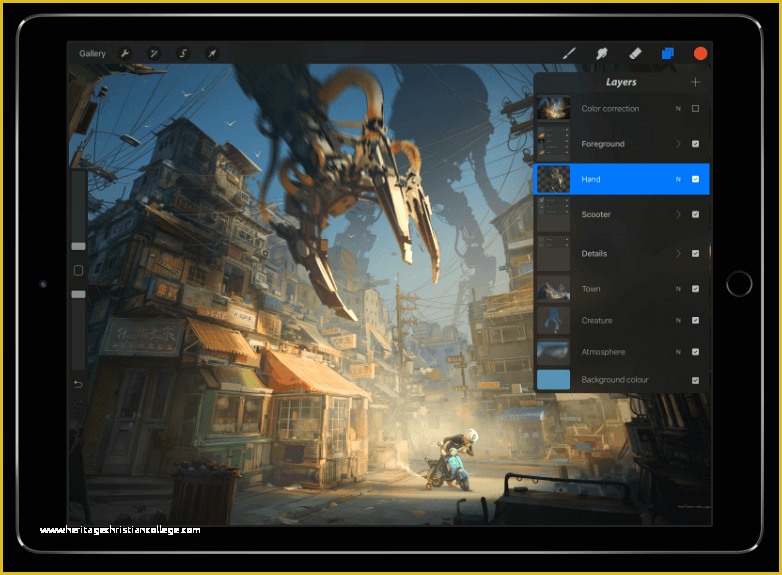Select the Creature layer name

[597, 320]
